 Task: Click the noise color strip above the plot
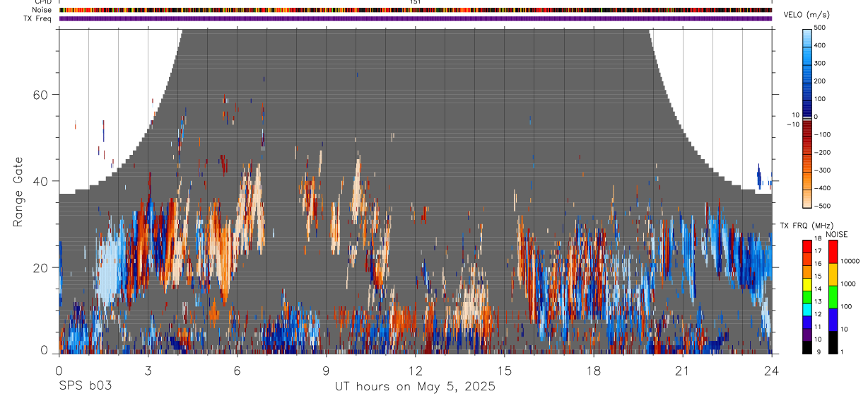tap(416, 10)
